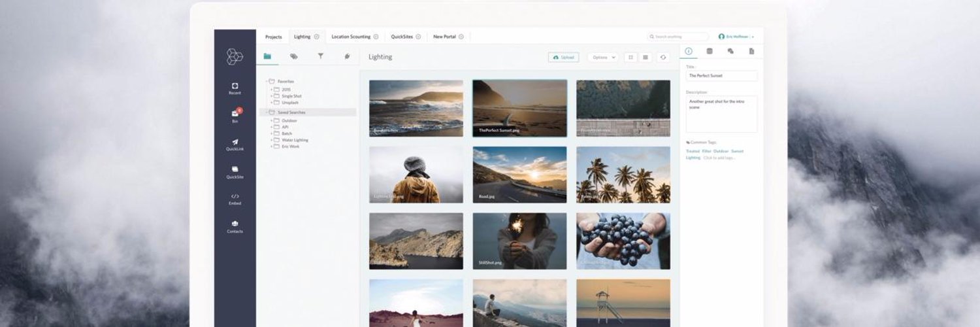Switch to grid view layout
Viewport: 980px width, 327px height.
630,58
